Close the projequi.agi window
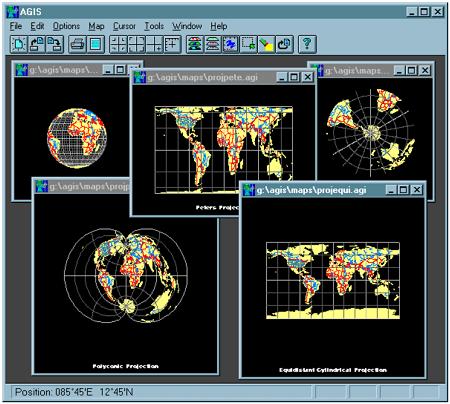The width and height of the screenshot is (450, 404). 417,190
